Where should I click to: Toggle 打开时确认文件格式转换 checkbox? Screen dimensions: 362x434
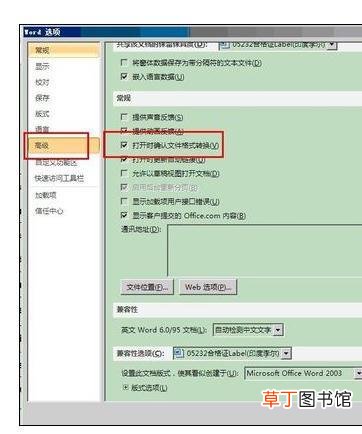tap(124, 145)
